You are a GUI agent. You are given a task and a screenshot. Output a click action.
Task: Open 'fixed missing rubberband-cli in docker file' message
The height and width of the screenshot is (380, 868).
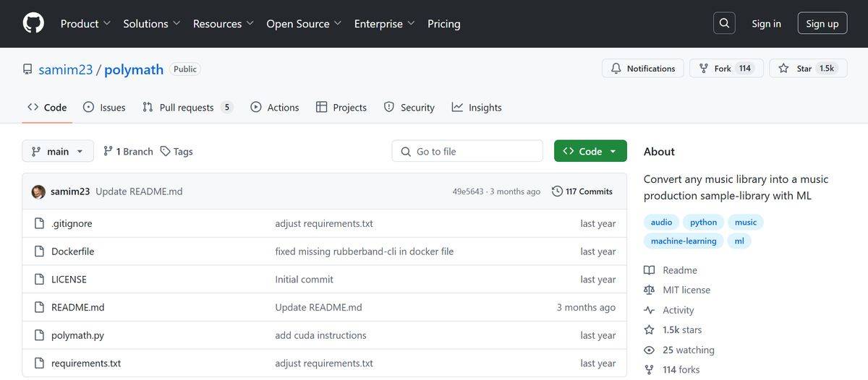coord(365,251)
